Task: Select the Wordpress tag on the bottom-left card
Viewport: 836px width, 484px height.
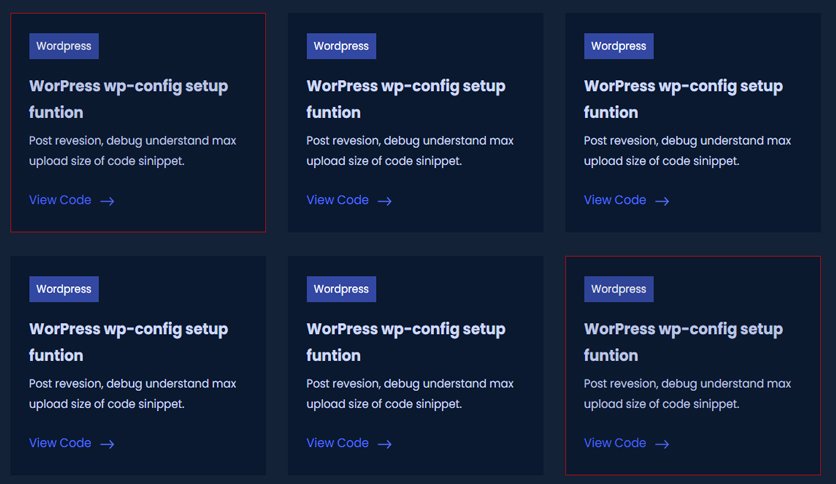Action: click(x=64, y=289)
